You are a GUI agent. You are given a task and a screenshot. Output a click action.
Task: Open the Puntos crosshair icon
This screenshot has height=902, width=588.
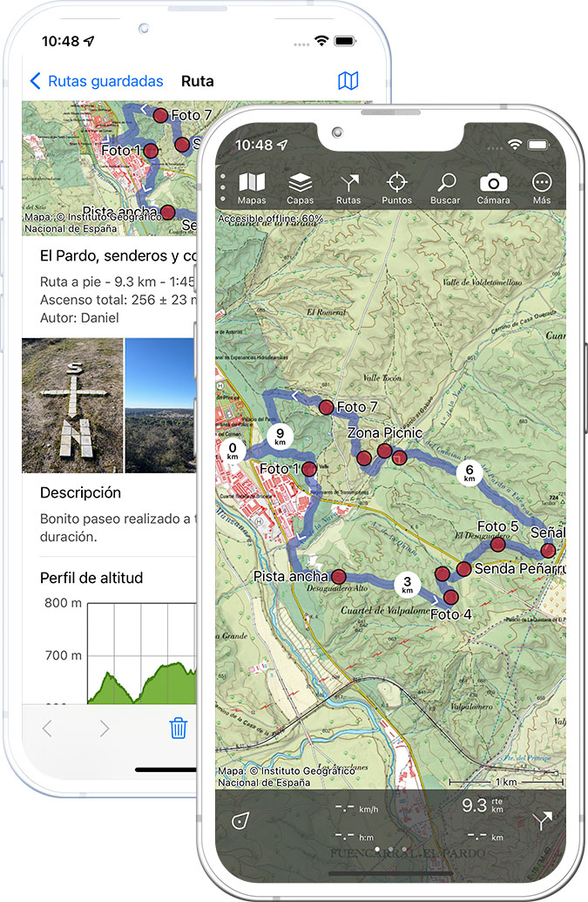point(396,188)
